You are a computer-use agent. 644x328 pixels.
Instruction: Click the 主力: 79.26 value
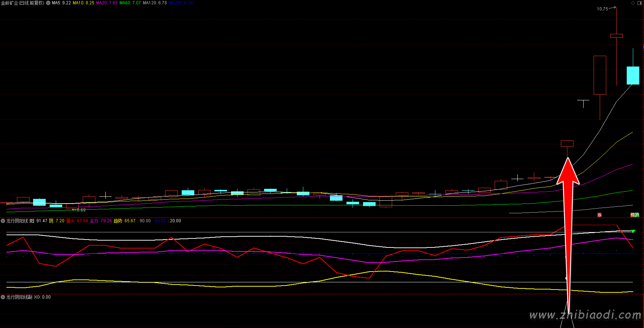pos(101,221)
